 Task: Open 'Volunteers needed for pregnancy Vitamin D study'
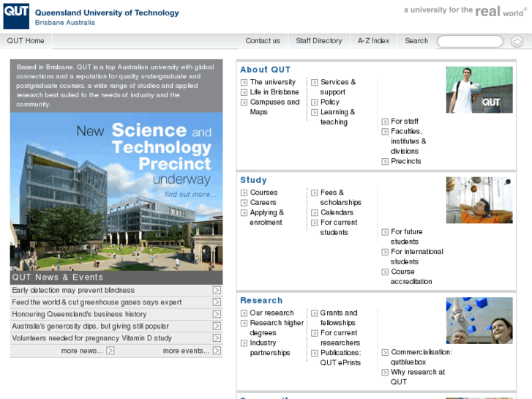[92, 338]
